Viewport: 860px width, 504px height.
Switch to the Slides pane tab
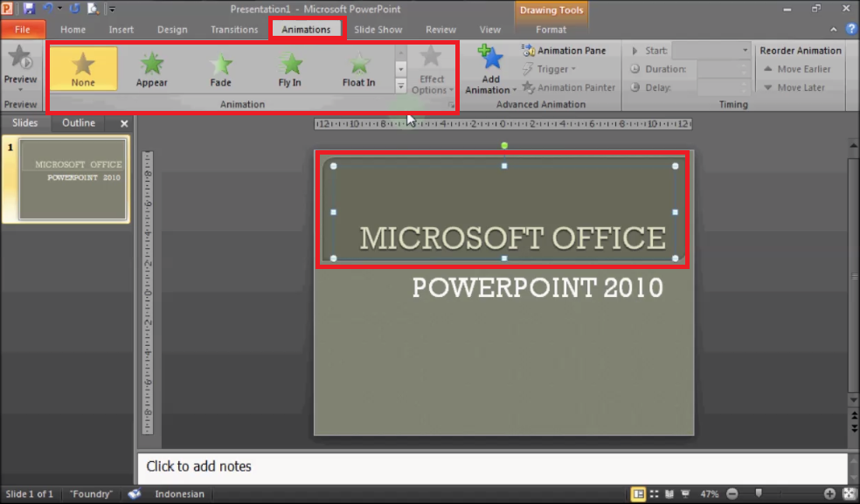coord(25,123)
